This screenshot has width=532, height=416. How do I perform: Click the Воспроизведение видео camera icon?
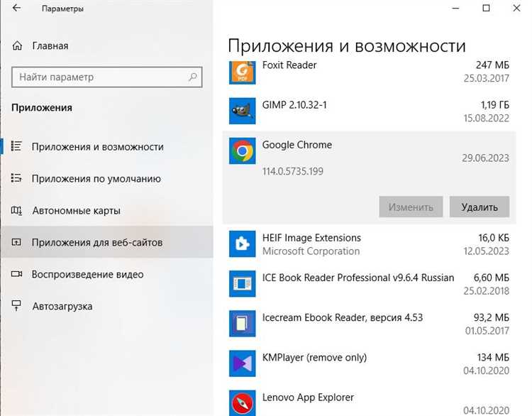coord(16,274)
